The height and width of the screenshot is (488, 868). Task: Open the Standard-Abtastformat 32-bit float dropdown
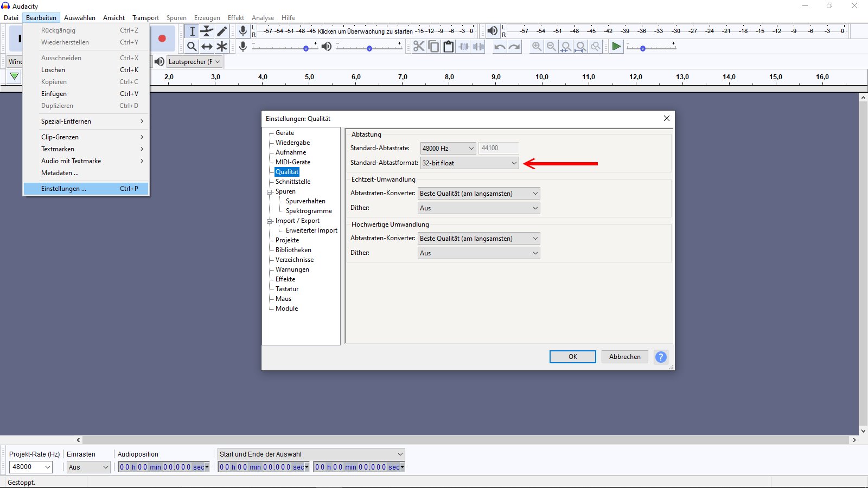pos(470,163)
